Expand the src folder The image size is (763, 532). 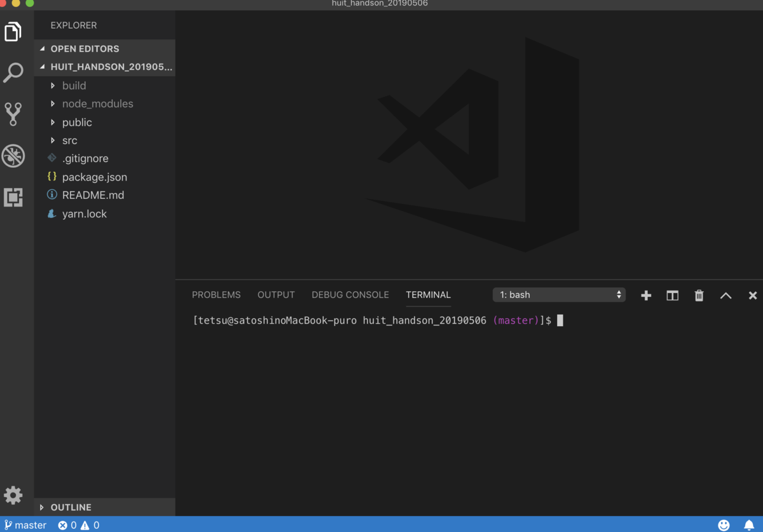coord(105,140)
